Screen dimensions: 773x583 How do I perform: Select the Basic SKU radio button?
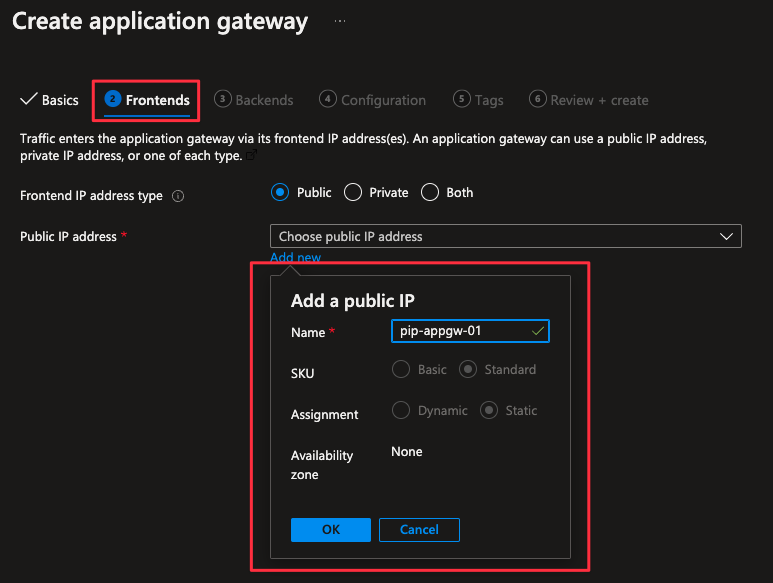tap(401, 369)
